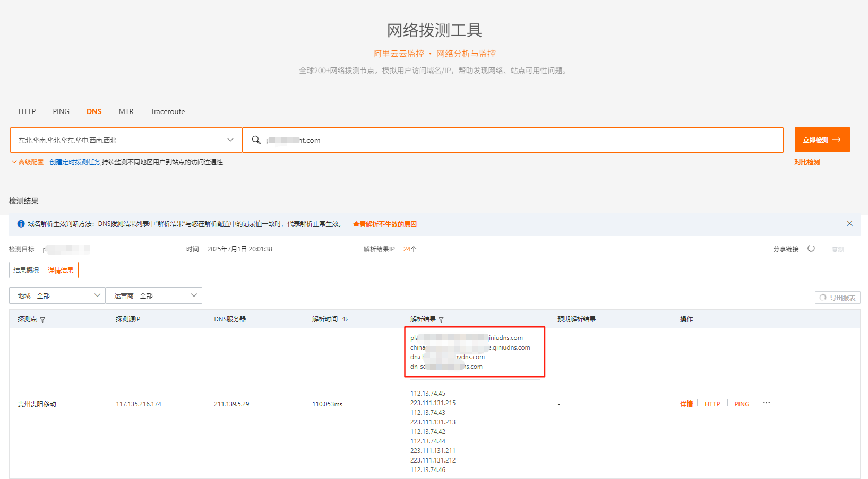This screenshot has width=868, height=479.
Task: Open the three-dot more actions menu
Action: pyautogui.click(x=767, y=403)
